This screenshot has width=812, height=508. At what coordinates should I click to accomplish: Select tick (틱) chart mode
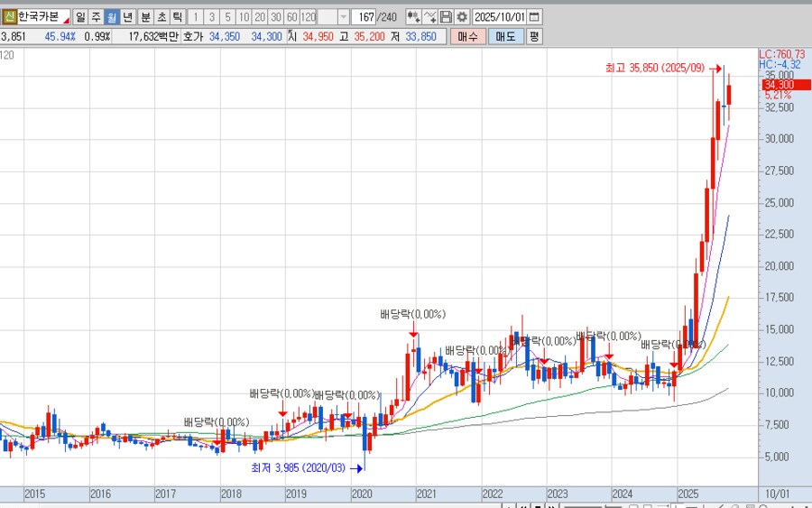177,17
